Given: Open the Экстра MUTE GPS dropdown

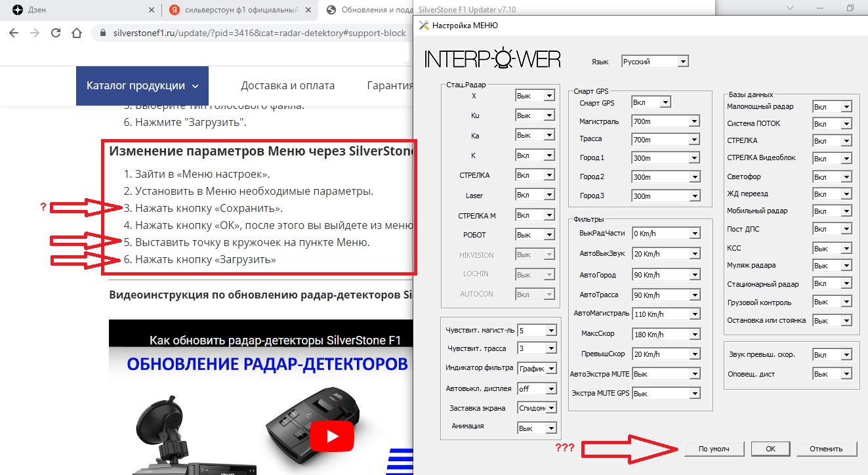Looking at the screenshot, I should (x=665, y=394).
